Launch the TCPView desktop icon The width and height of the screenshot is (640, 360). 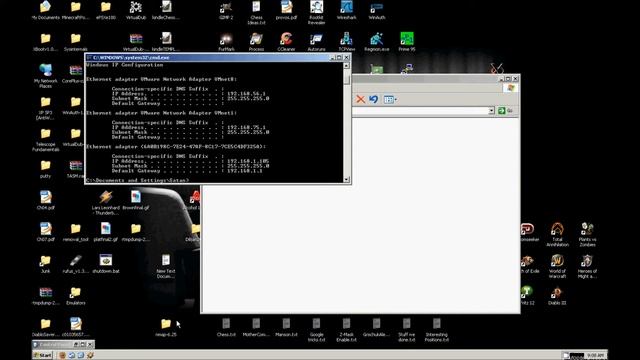coord(347,42)
